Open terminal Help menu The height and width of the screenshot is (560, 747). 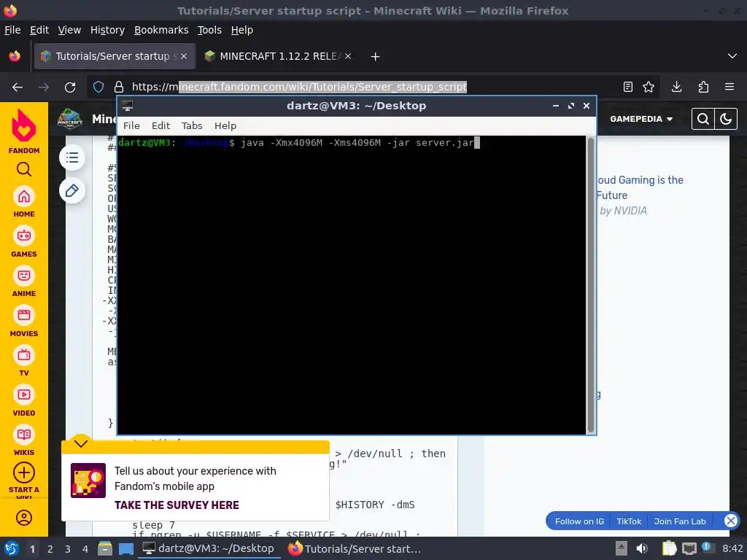click(225, 125)
